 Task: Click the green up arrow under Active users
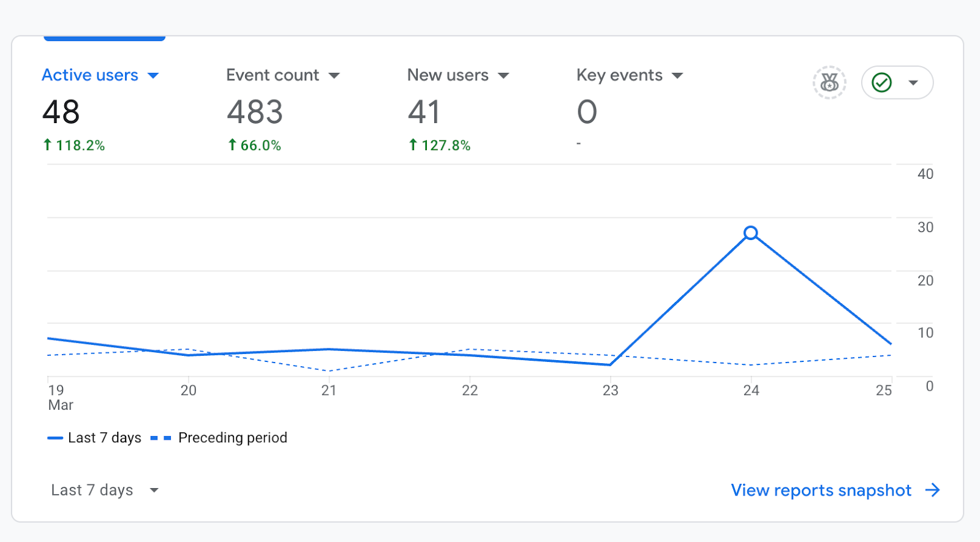(47, 145)
